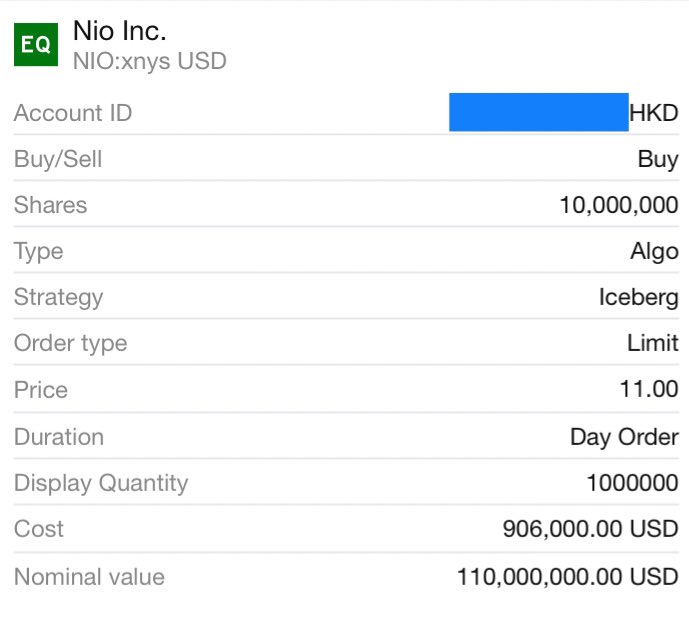Image resolution: width=689 pixels, height=619 pixels.
Task: Click the Account ID label
Action: point(73,113)
